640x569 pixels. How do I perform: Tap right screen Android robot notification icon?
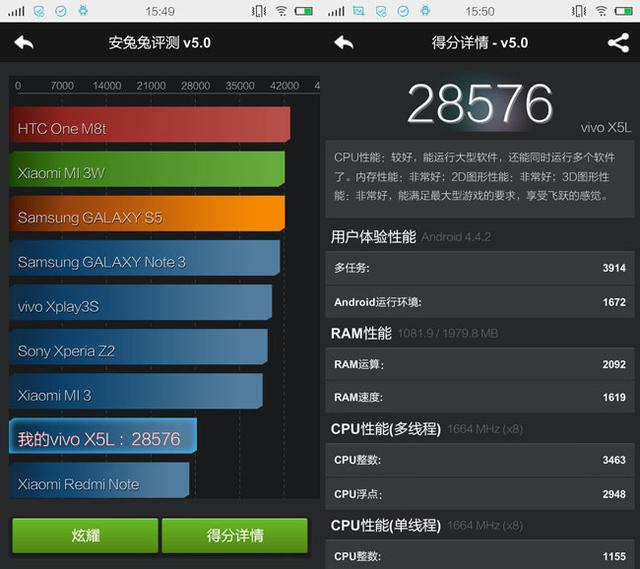(x=425, y=11)
